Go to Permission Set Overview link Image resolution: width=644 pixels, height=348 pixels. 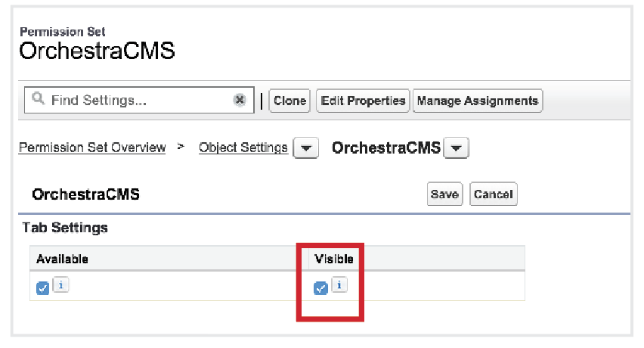[x=92, y=148]
